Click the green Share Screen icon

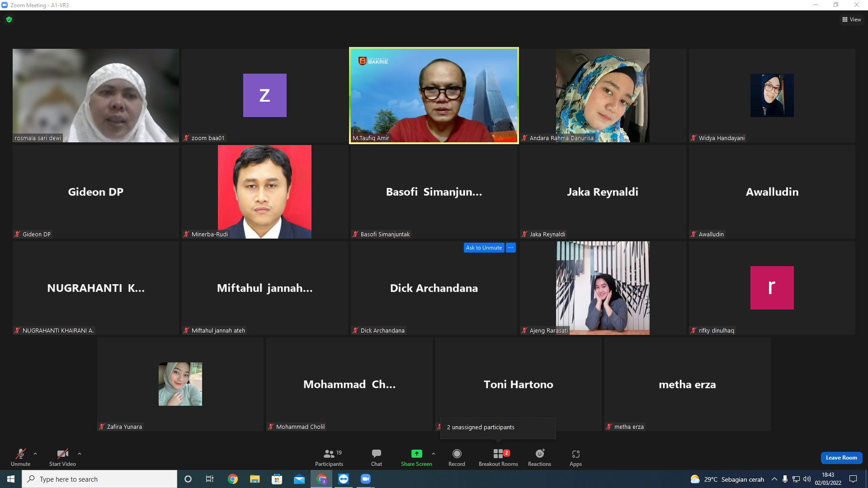(x=416, y=454)
